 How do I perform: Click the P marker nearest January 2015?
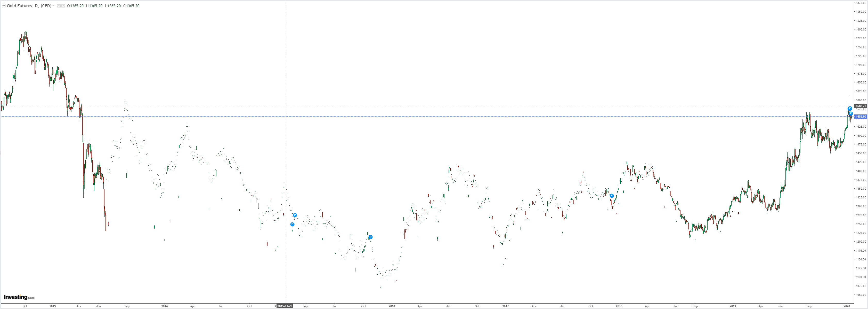(292, 224)
